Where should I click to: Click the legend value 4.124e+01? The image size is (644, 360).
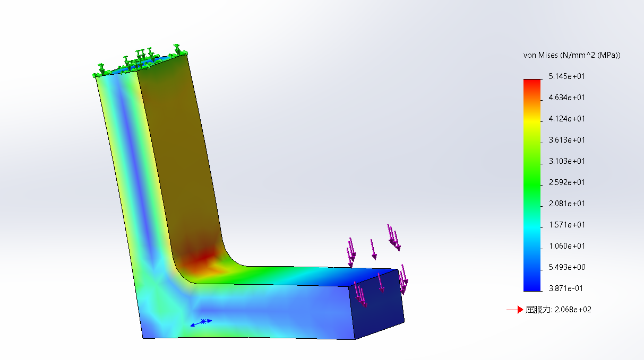pos(566,119)
